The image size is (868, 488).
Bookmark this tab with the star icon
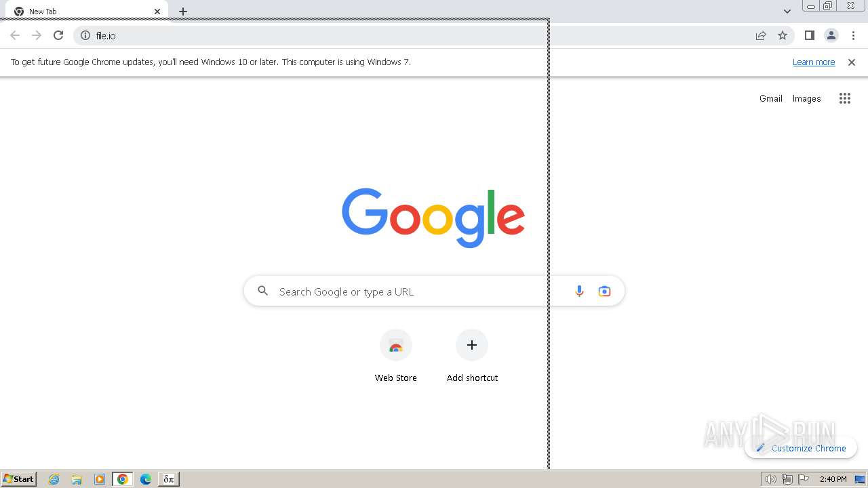(783, 35)
